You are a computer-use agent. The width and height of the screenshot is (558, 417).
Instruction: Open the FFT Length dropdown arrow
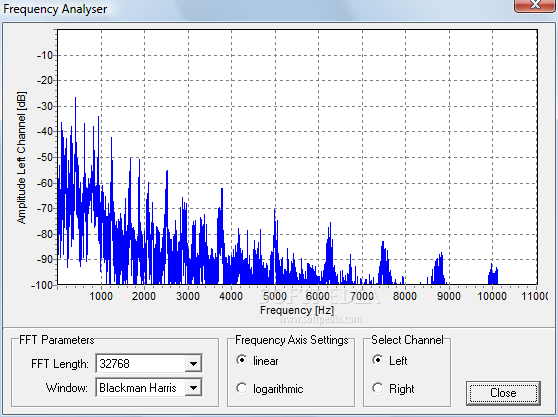193,364
